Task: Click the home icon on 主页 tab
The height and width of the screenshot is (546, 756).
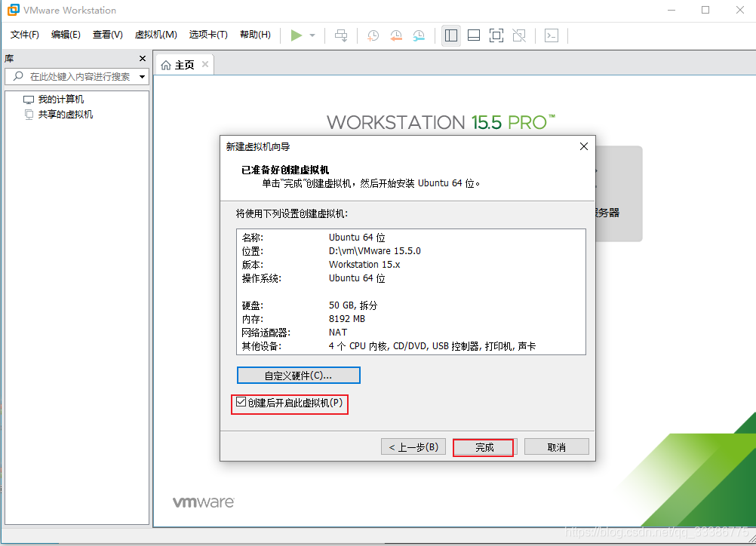Action: [x=166, y=65]
